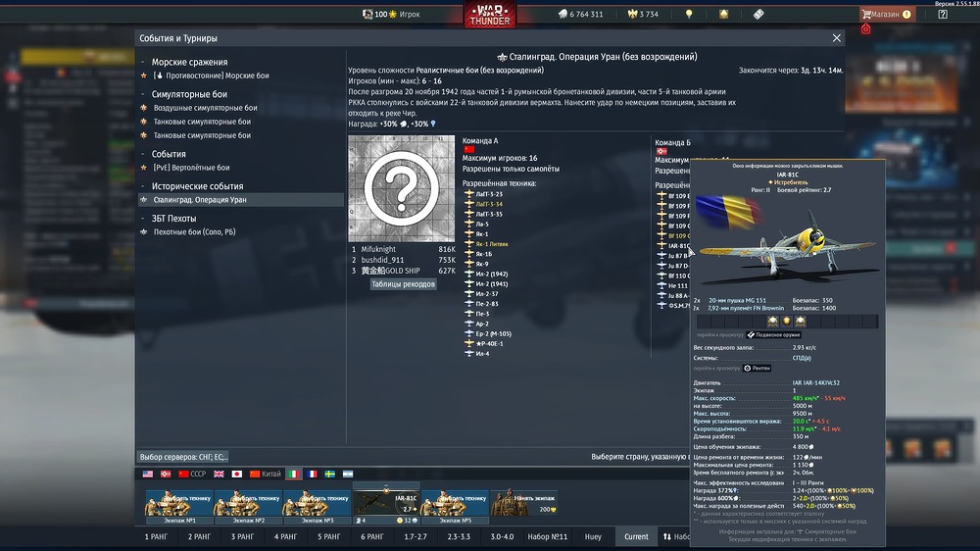Click Як-1 Литвяк in allowed vehicles

[492, 244]
